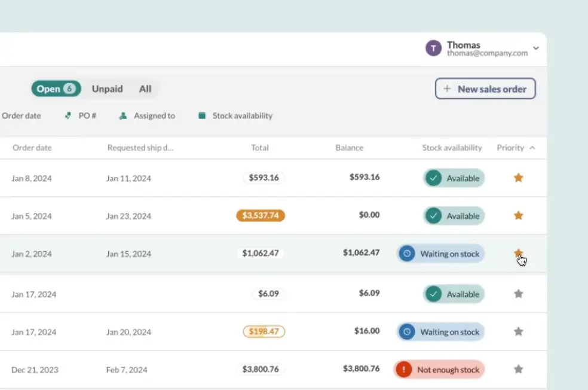This screenshot has width=588, height=390.
Task: Click the plus icon on New sales order
Action: point(447,89)
